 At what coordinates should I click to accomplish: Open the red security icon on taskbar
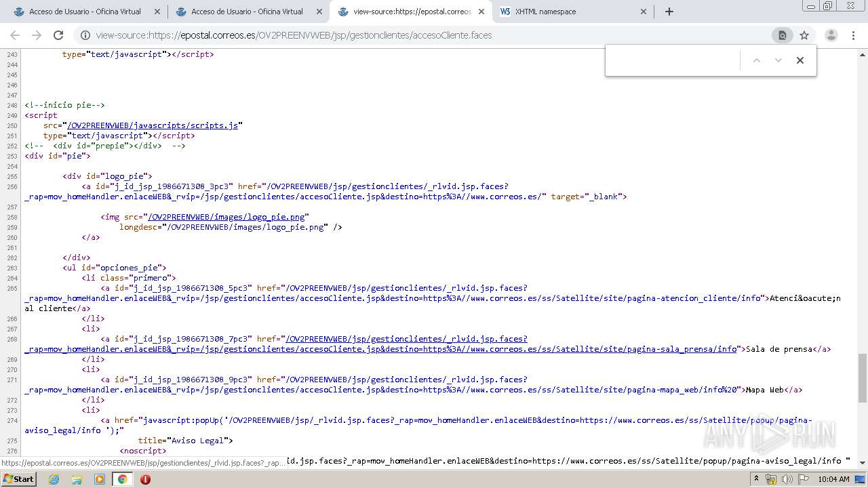pos(145,479)
